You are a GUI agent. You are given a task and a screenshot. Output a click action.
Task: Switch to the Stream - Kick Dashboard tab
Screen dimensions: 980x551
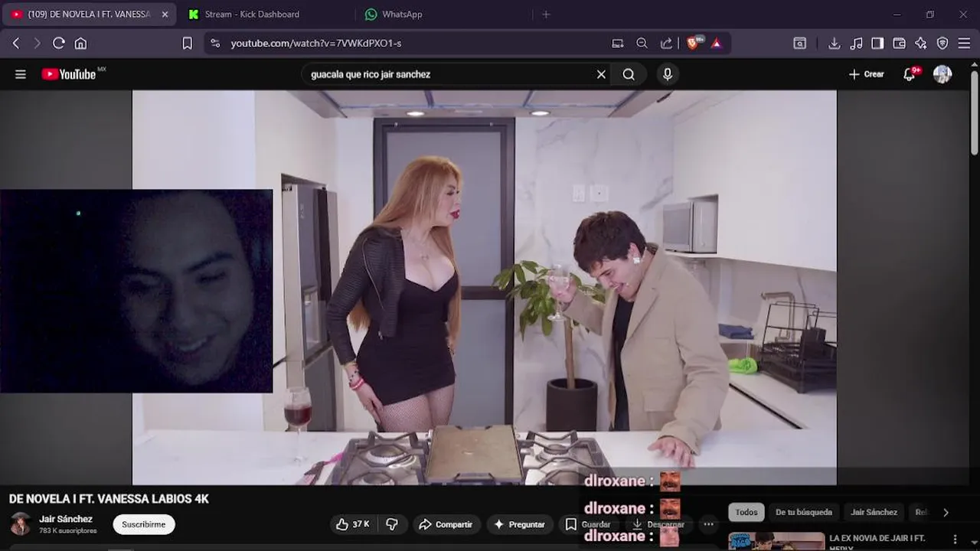pyautogui.click(x=253, y=15)
